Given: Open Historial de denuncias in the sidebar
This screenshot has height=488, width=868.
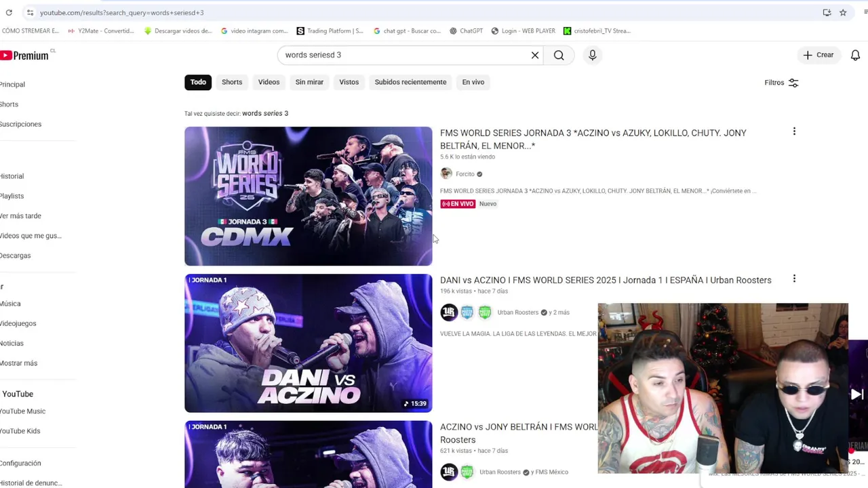Looking at the screenshot, I should click(x=31, y=483).
